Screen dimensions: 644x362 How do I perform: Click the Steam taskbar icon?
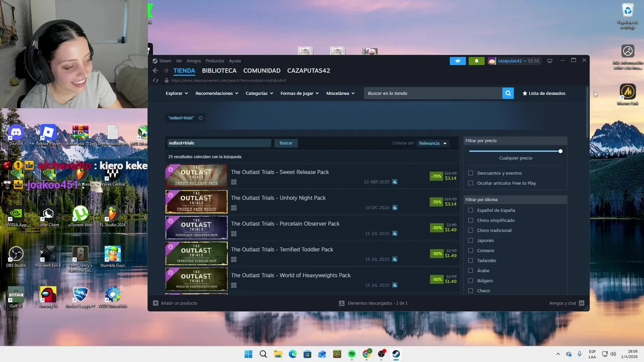pyautogui.click(x=396, y=354)
